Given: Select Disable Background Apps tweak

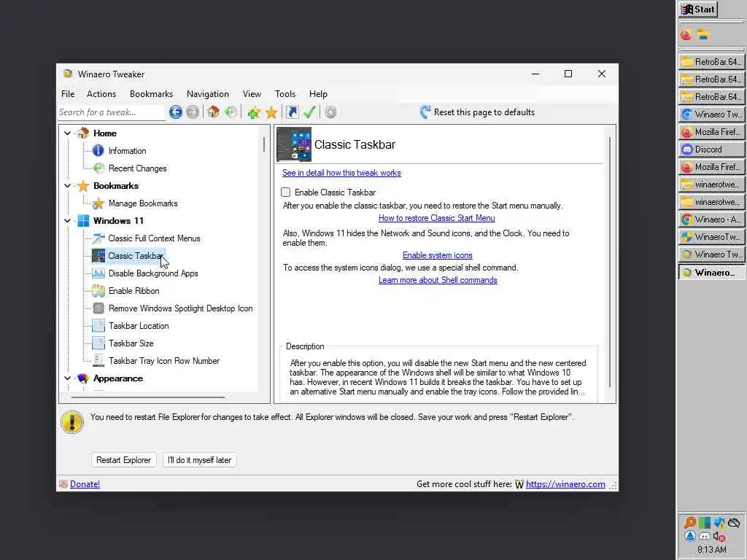Looking at the screenshot, I should [x=153, y=273].
